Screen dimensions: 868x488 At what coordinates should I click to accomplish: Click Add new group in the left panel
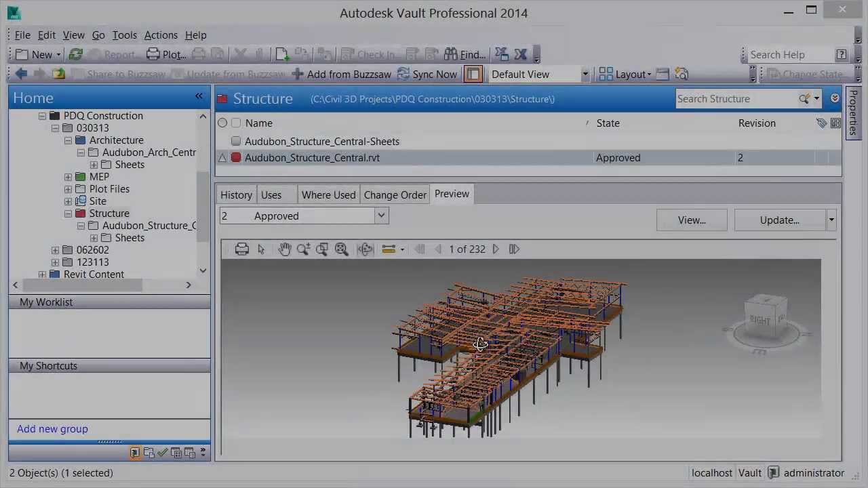[52, 428]
